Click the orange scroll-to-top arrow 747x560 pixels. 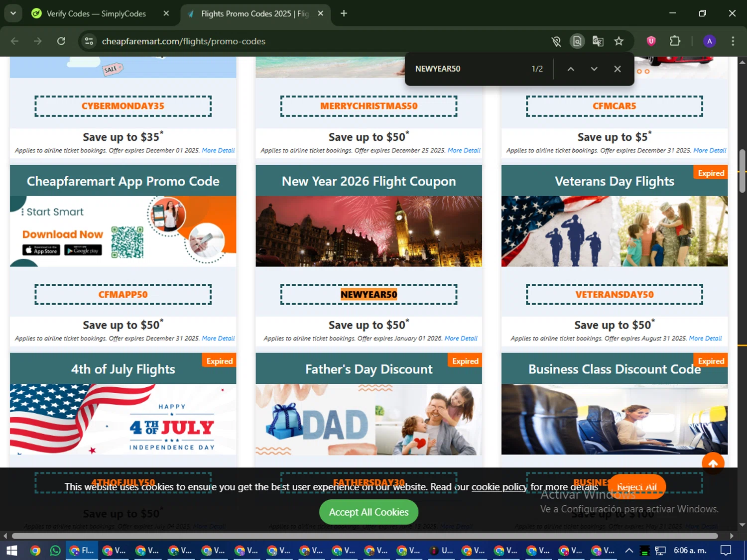[x=713, y=463]
